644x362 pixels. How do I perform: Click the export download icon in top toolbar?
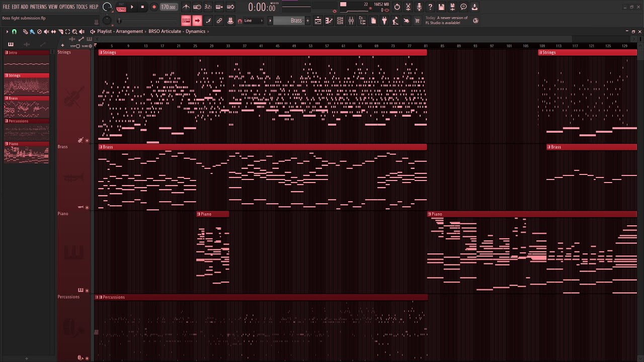click(474, 7)
